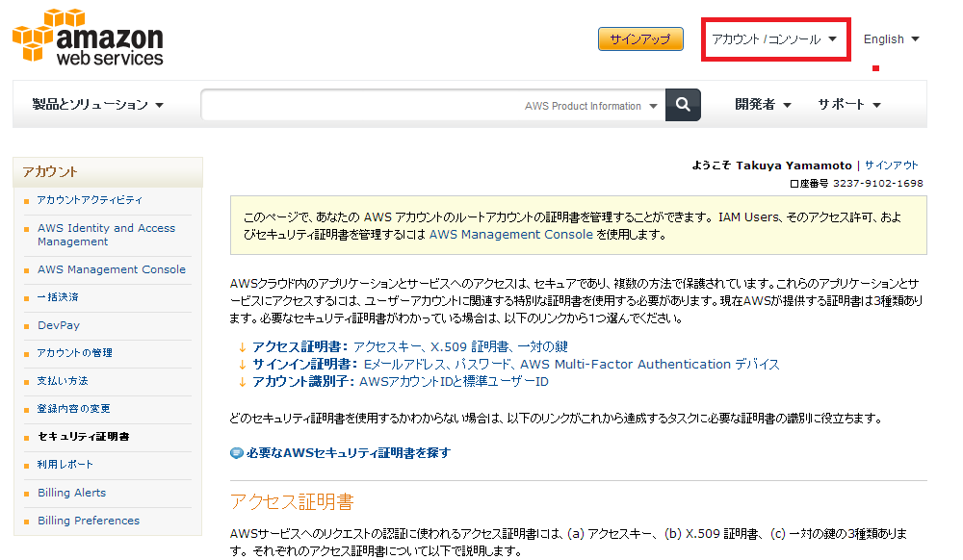
Task: Click the 口座番号 3237-9102-1698 text
Action: click(856, 184)
